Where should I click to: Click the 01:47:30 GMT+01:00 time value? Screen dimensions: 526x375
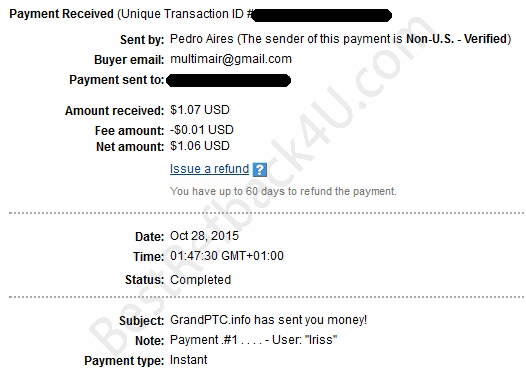(227, 256)
